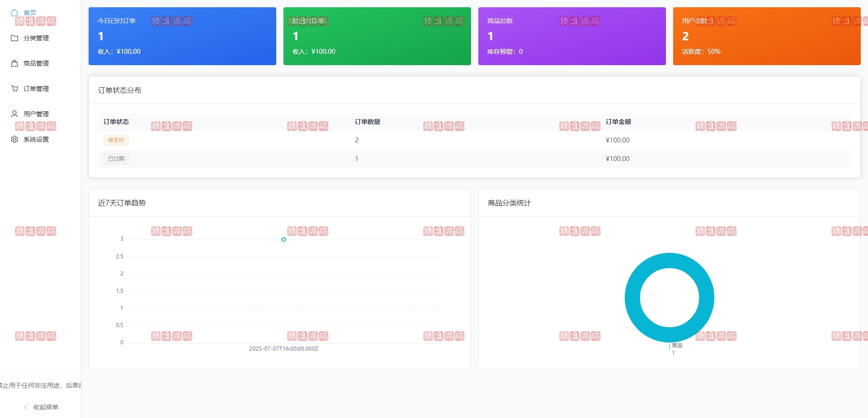Click the 订单状态 column header
The height and width of the screenshot is (418, 868).
[x=116, y=122]
